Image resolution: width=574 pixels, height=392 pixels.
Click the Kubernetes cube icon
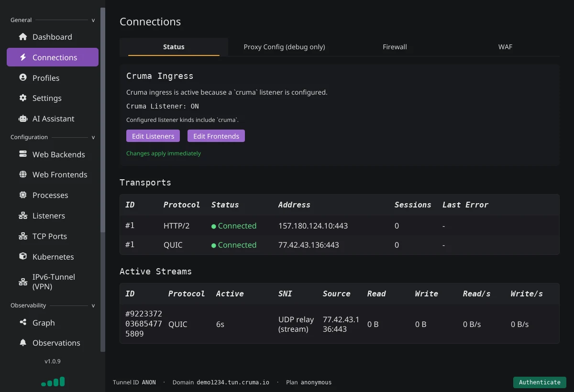click(22, 257)
